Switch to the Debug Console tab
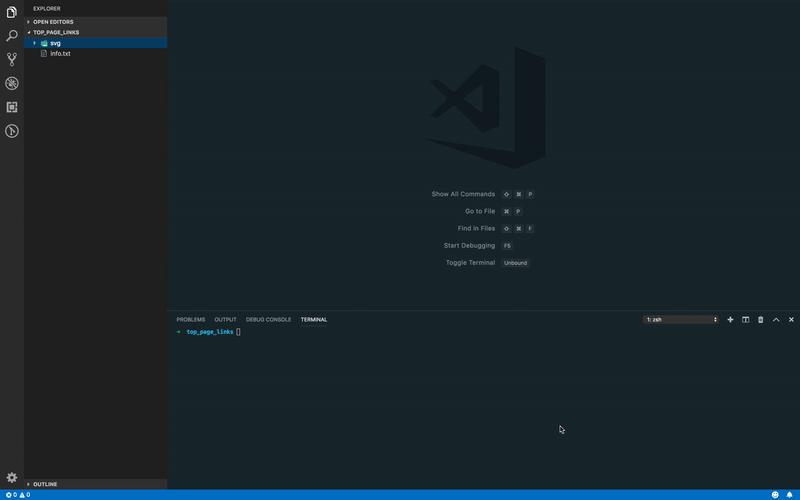The image size is (800, 500). tap(268, 319)
